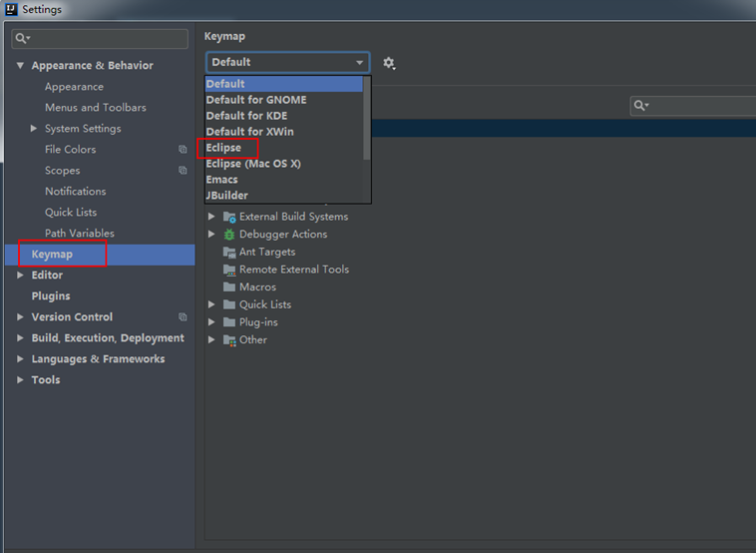
Task: Select Default for KDE keymap
Action: 284,116
